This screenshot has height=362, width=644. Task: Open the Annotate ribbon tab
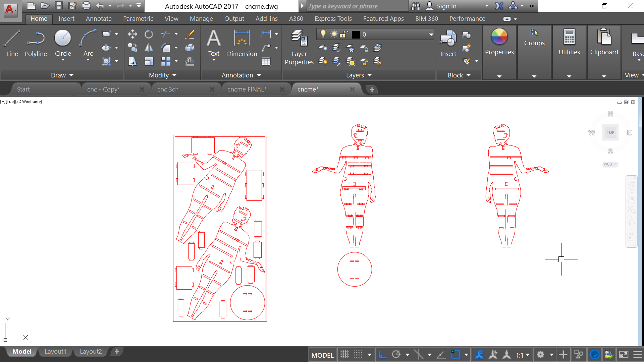(99, 19)
